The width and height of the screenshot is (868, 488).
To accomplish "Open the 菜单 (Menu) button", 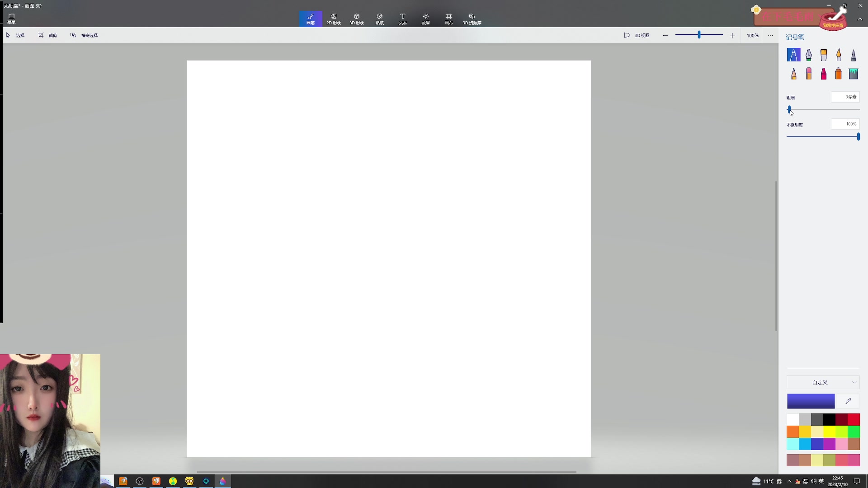I will (x=11, y=19).
